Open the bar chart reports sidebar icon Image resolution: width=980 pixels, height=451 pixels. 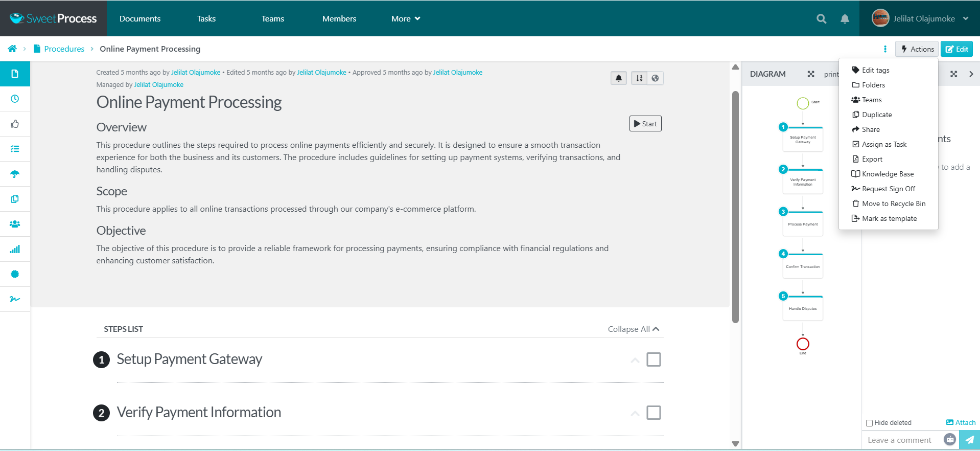click(15, 249)
